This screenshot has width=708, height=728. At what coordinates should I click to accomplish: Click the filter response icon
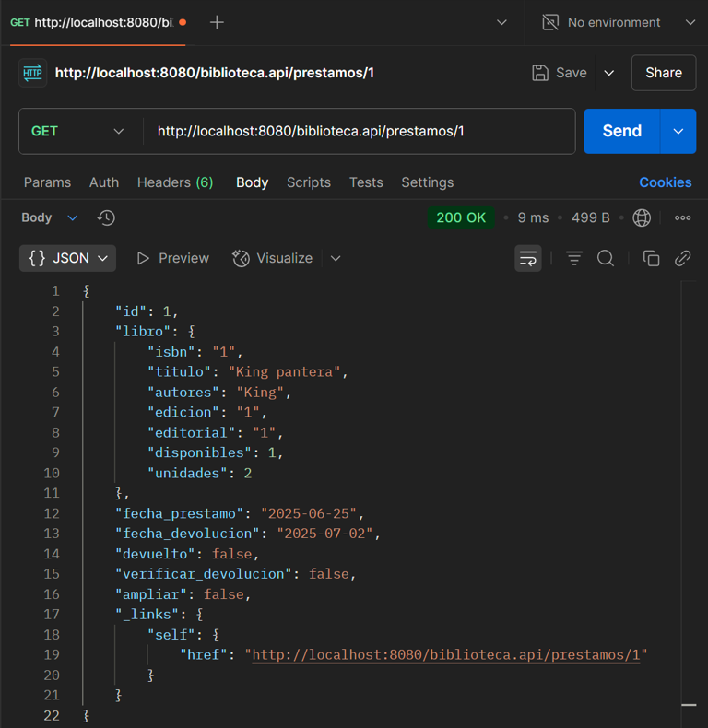point(574,258)
